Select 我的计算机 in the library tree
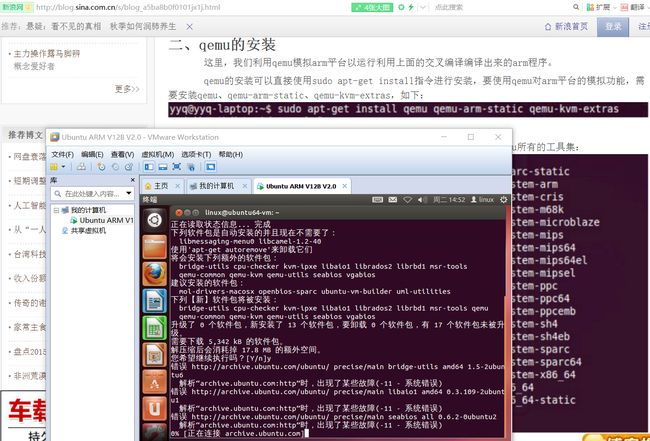 (88, 210)
